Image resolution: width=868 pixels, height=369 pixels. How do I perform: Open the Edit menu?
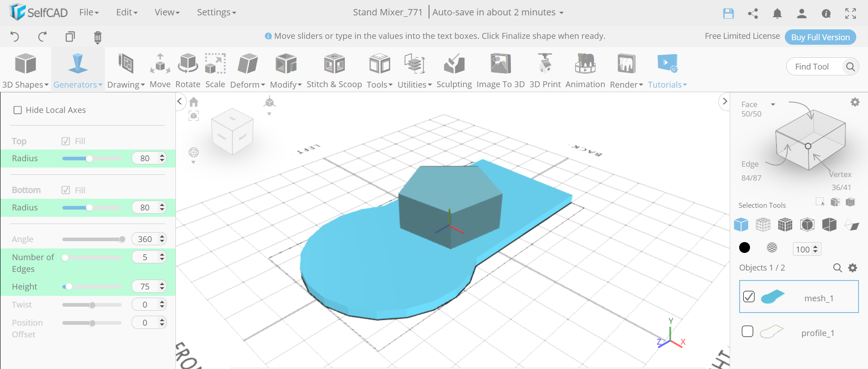coord(127,13)
